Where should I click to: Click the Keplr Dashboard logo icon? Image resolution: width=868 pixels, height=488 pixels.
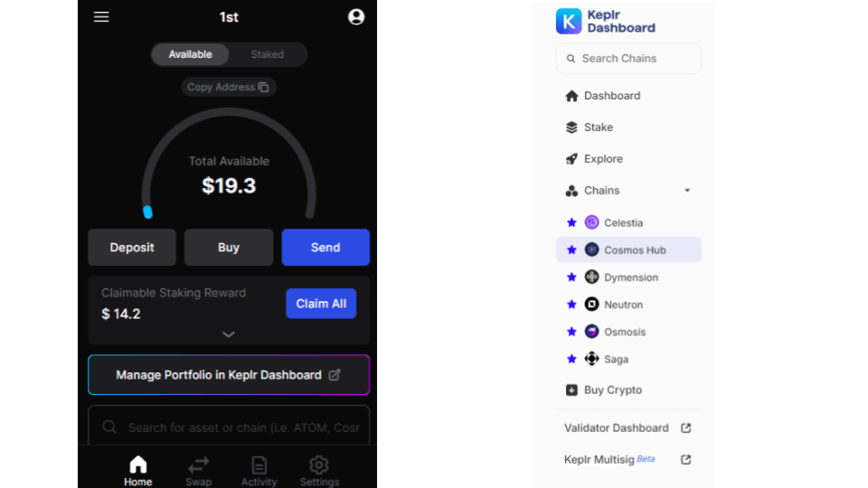(x=569, y=21)
